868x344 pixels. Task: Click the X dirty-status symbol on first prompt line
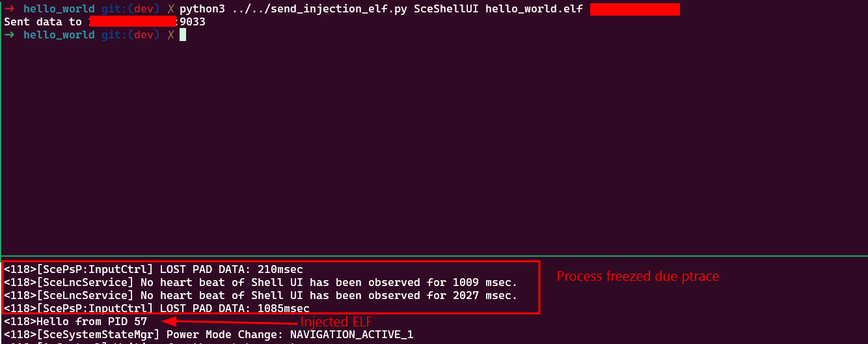click(170, 9)
